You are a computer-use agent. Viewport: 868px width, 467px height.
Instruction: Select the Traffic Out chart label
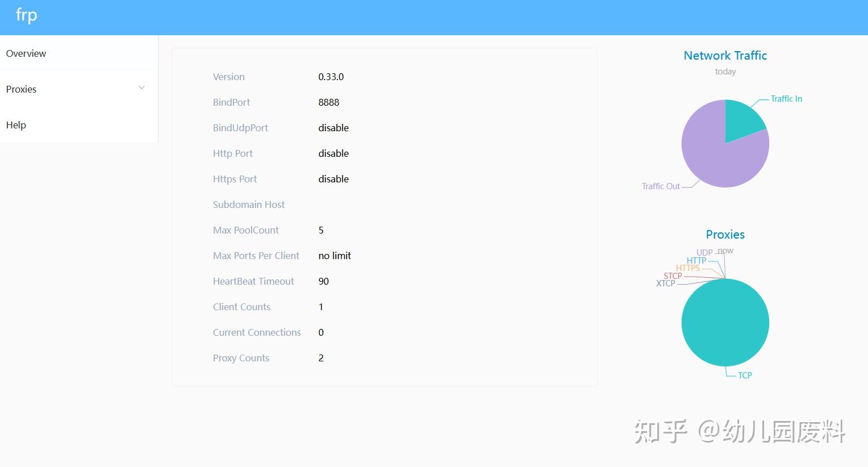pyautogui.click(x=661, y=186)
